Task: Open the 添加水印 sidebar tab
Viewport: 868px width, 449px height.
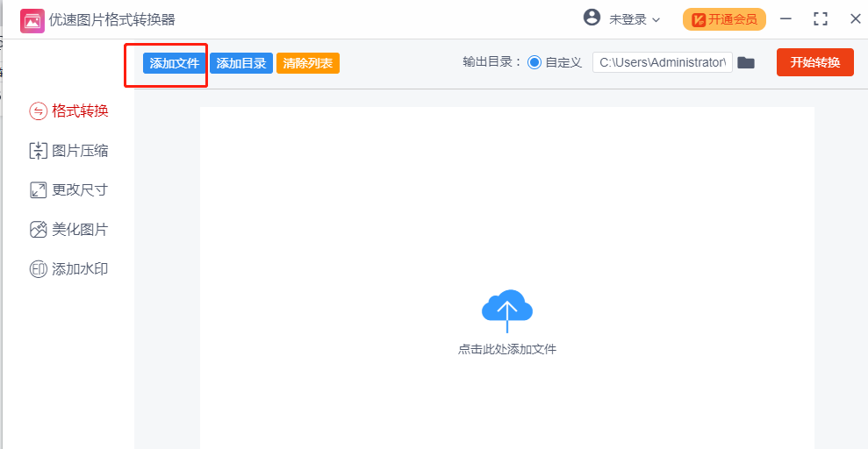Action: [68, 269]
